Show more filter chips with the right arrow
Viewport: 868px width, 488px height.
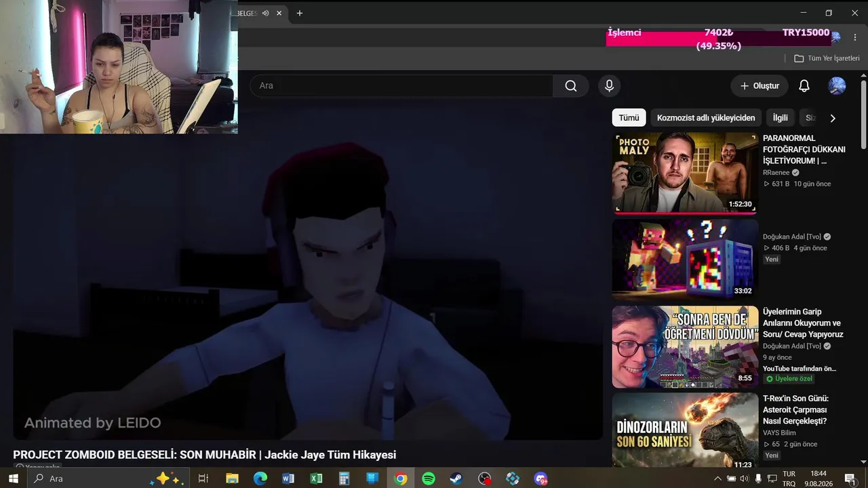833,118
